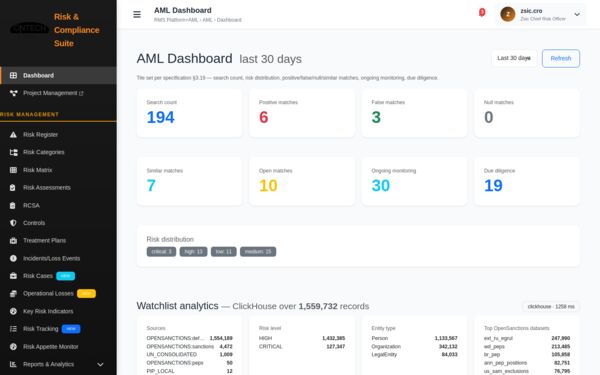This screenshot has height=375, width=600.
Task: Go to Risk Matrix
Action: pyautogui.click(x=58, y=170)
